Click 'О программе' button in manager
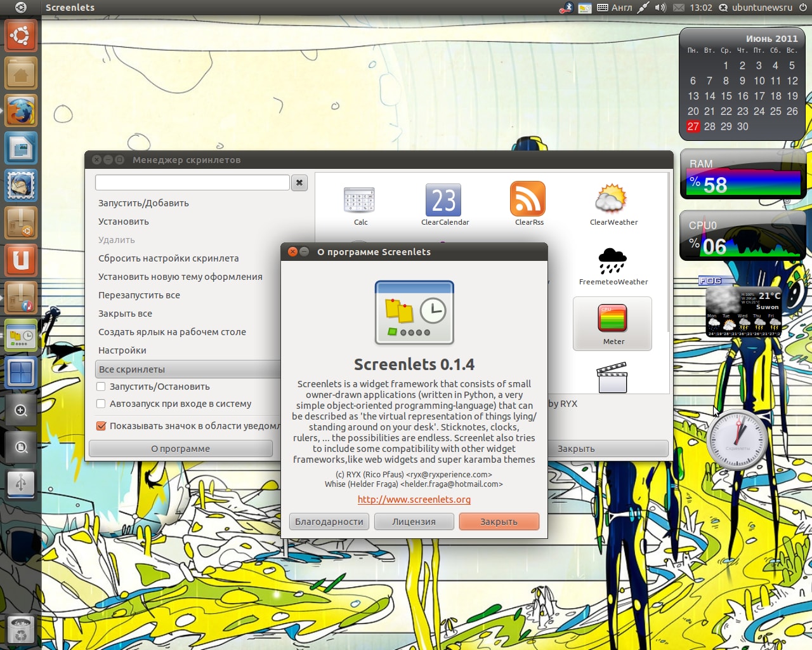 point(180,449)
